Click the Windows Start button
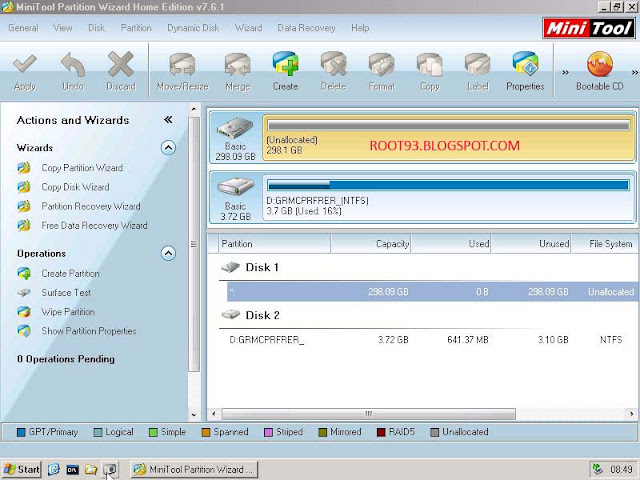The image size is (640, 480). pos(22,469)
